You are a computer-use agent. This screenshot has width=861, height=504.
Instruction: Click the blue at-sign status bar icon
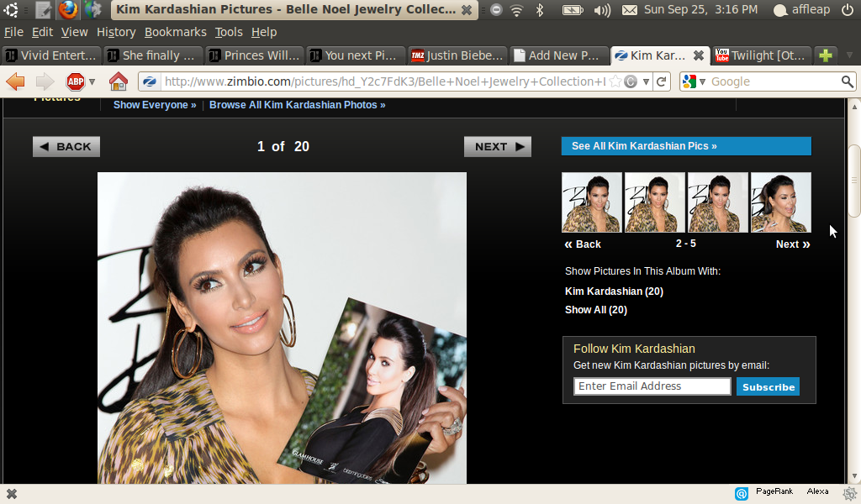point(742,494)
